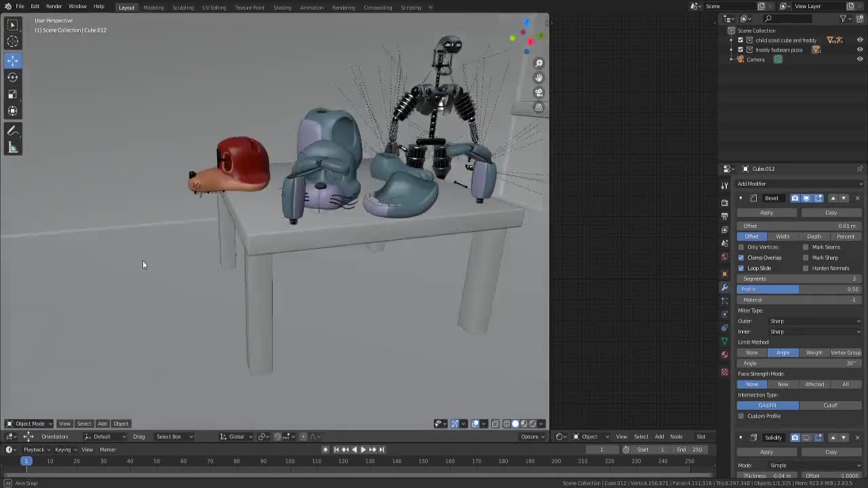Open the Modifiers wrench tab
The image size is (868, 488).
pos(724,287)
